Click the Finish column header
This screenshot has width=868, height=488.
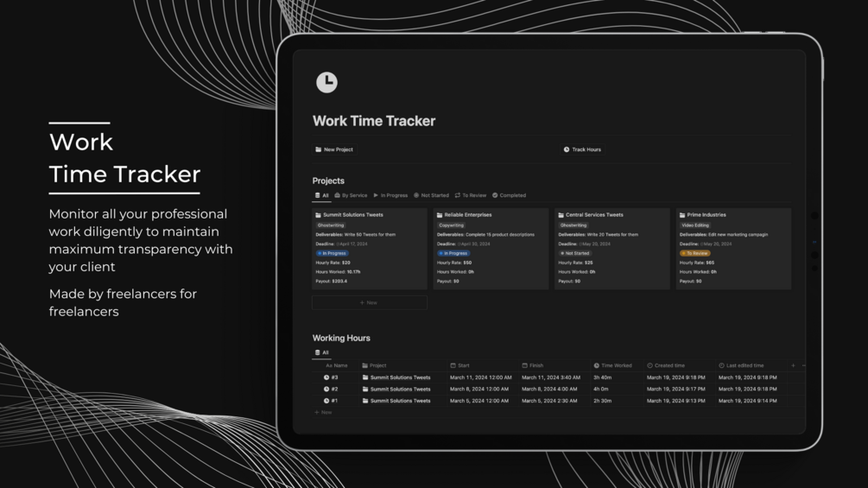pyautogui.click(x=533, y=365)
